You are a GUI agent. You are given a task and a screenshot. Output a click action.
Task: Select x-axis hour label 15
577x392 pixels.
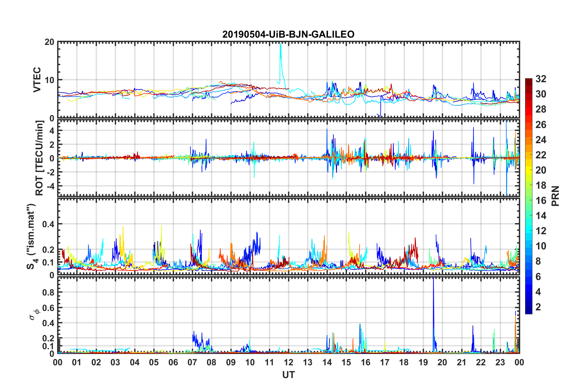pyautogui.click(x=346, y=362)
